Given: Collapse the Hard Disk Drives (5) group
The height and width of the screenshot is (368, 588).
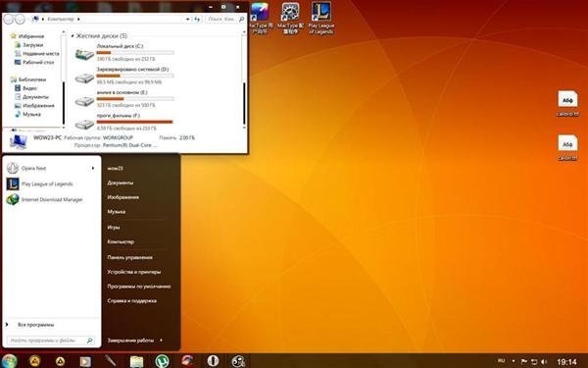Looking at the screenshot, I should coord(73,36).
